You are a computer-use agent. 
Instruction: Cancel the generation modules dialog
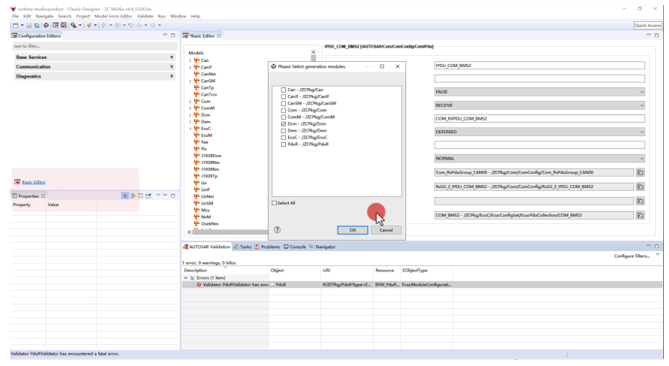pyautogui.click(x=386, y=230)
